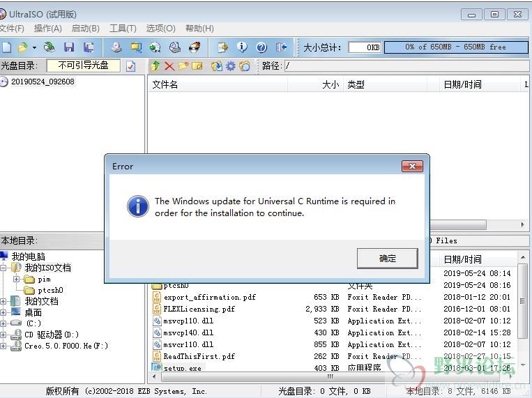
Task: Click the Open file folder icon
Action: point(23,47)
